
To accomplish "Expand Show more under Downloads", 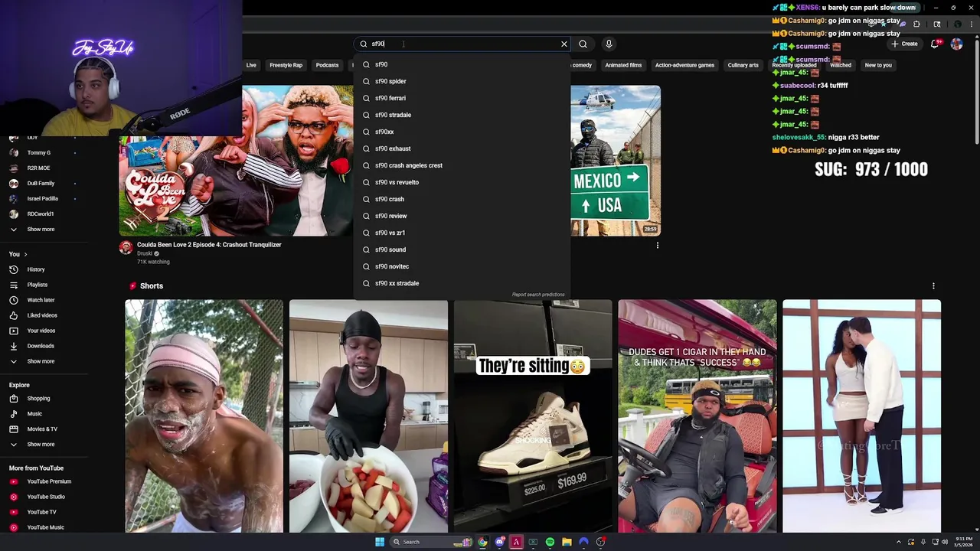I will coord(44,361).
